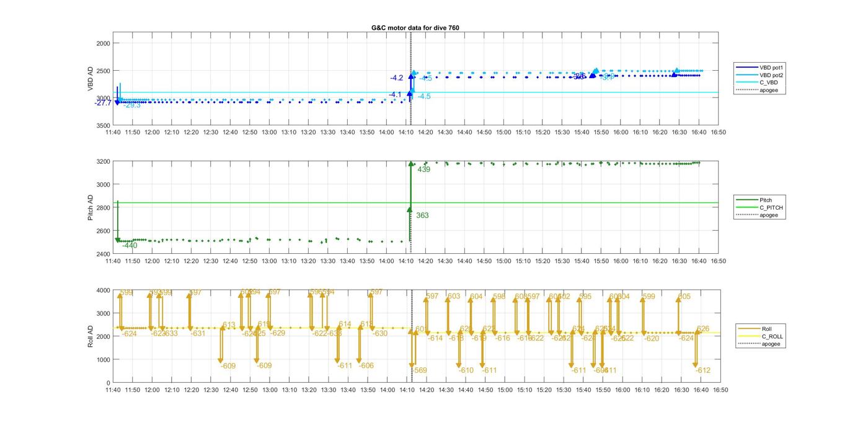Click the '13:00' time tick under the Roll plot
868x430 pixels.
coord(269,390)
